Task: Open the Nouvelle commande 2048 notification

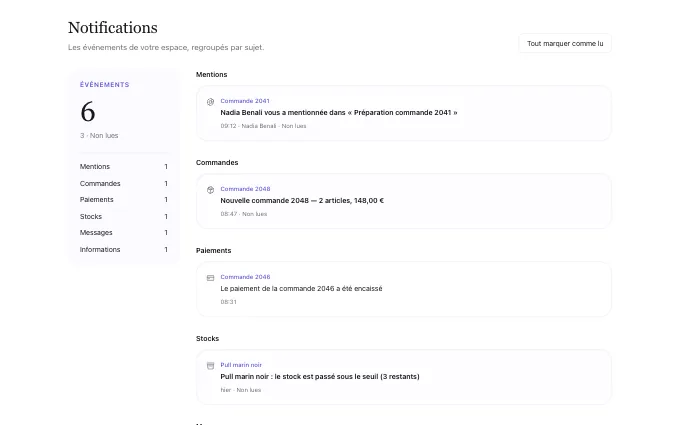Action: [x=404, y=201]
